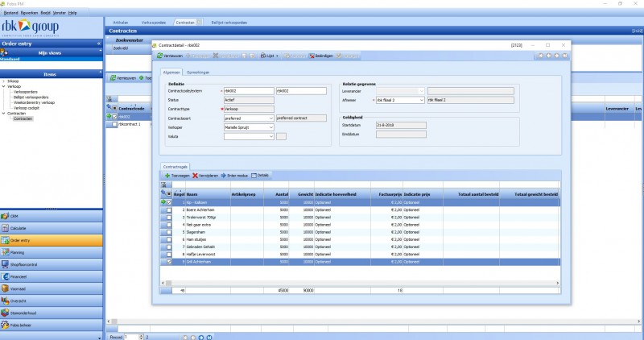Click the Naam column header

click(208, 194)
